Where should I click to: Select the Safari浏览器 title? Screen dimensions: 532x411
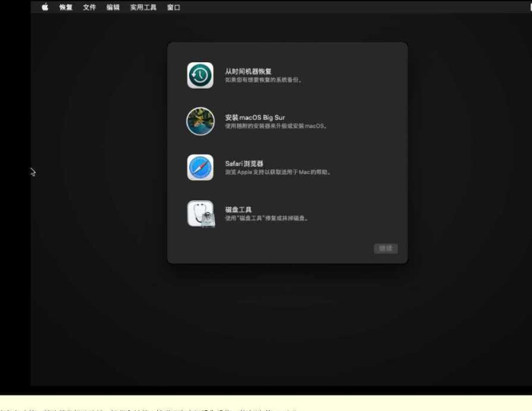244,164
